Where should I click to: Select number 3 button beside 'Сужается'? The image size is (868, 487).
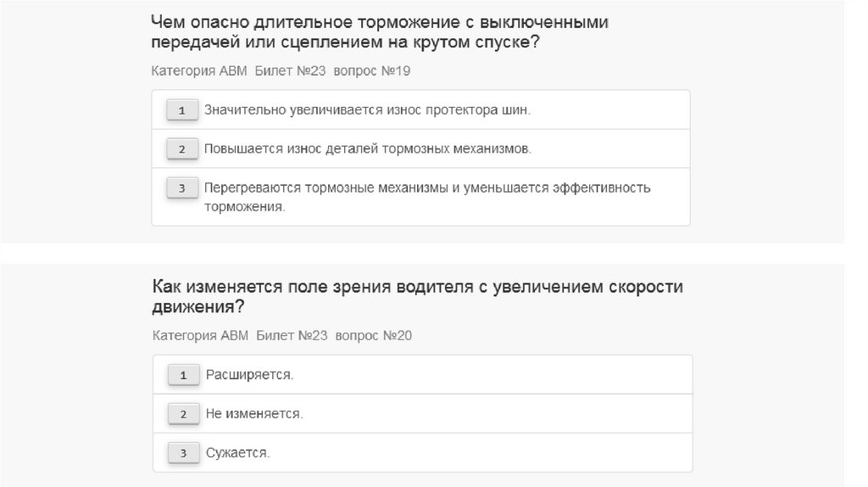183,454
